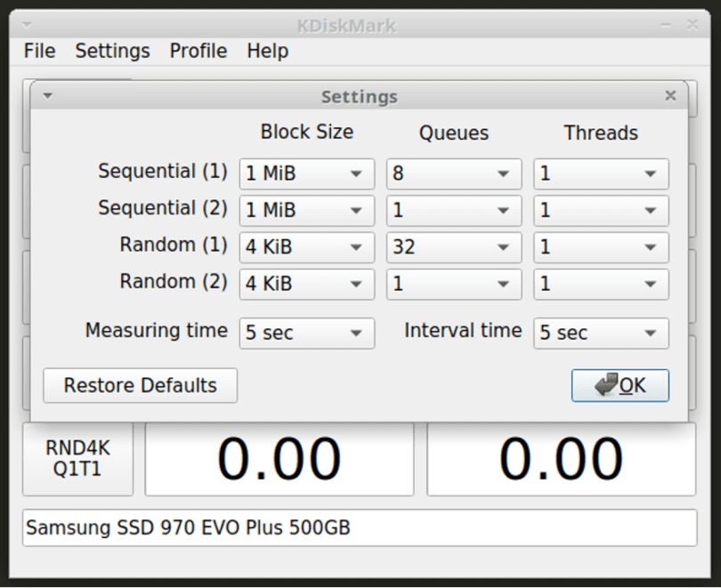Expand the Settings dialog window menu triangle
721x588 pixels.
(x=47, y=95)
